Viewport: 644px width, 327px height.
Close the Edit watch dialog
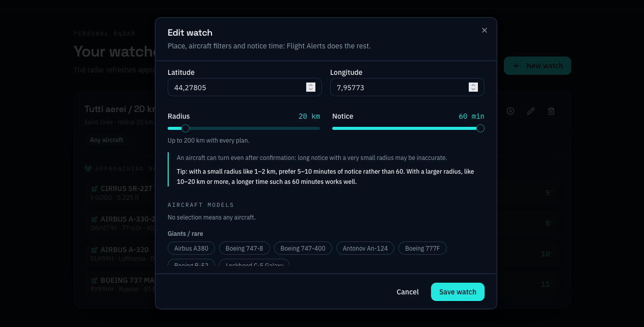coord(485,31)
